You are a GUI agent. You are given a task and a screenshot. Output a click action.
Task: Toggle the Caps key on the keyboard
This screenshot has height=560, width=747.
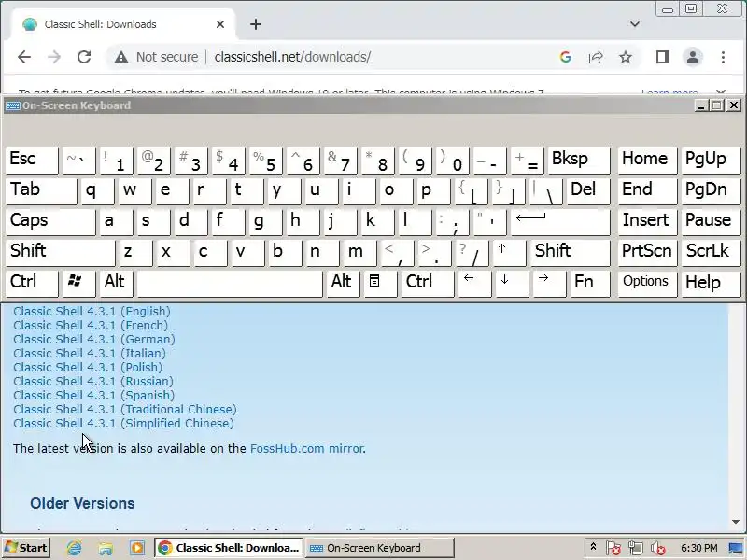click(50, 222)
